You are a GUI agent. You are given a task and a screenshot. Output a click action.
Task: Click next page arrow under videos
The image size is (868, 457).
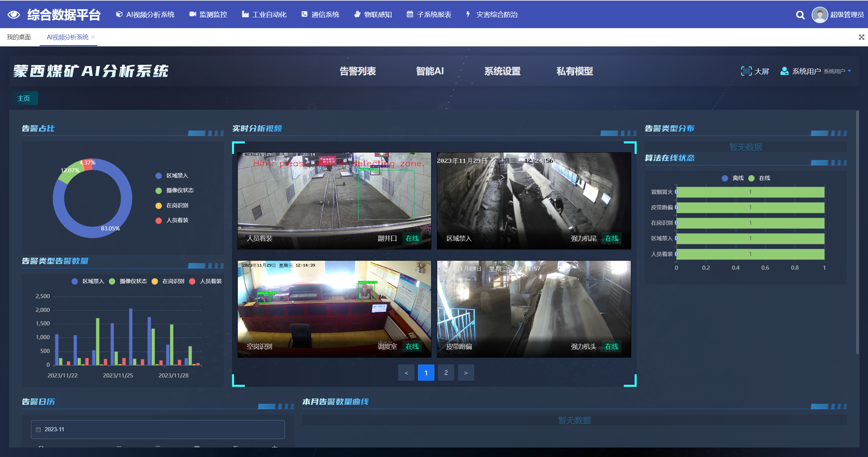[x=466, y=373]
